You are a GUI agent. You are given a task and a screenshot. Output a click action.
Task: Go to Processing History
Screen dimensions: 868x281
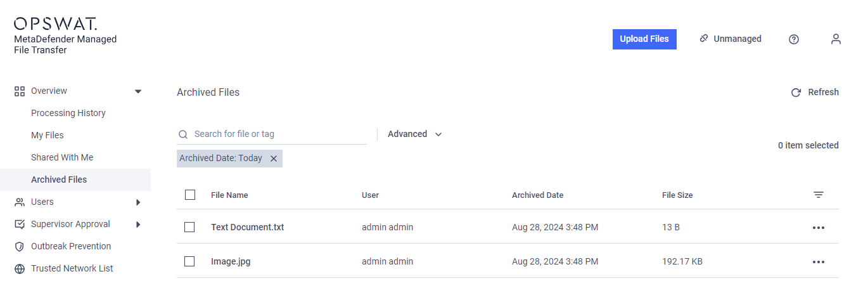point(68,113)
